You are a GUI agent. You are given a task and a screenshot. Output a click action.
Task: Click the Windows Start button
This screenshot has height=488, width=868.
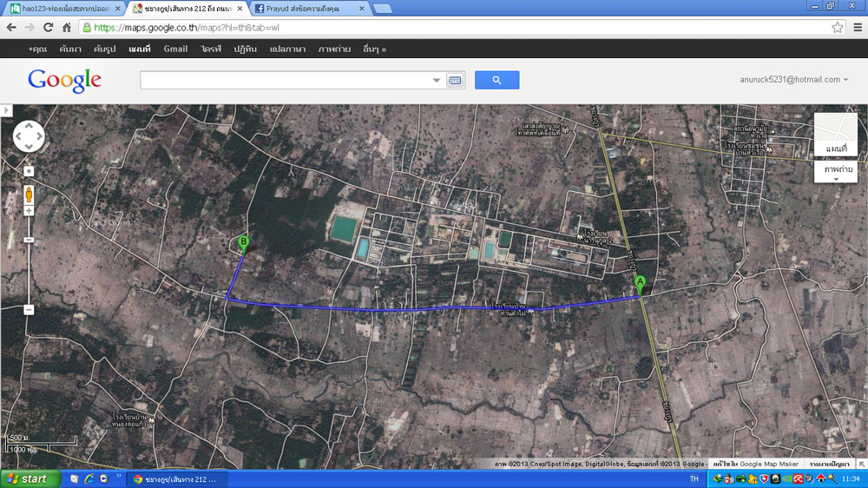30,478
